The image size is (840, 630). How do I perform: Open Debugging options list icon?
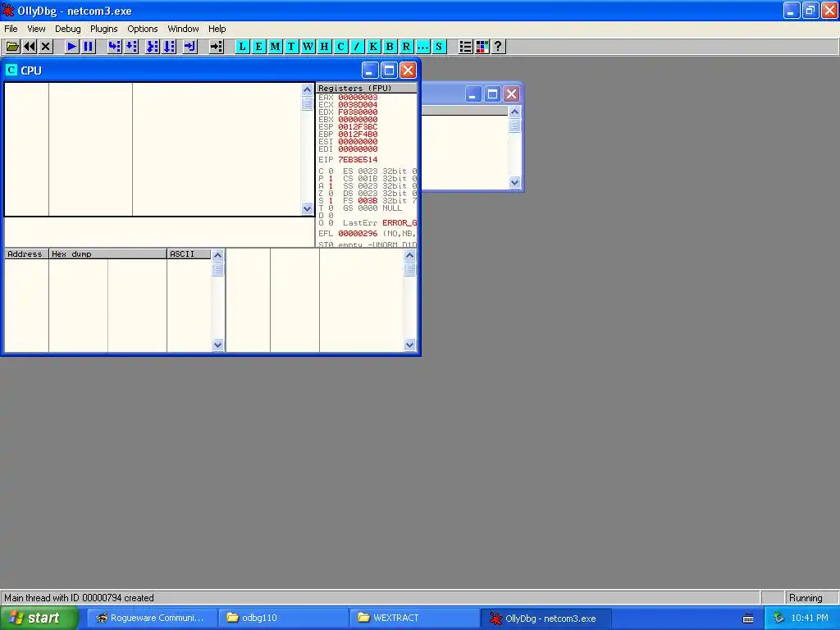[466, 47]
